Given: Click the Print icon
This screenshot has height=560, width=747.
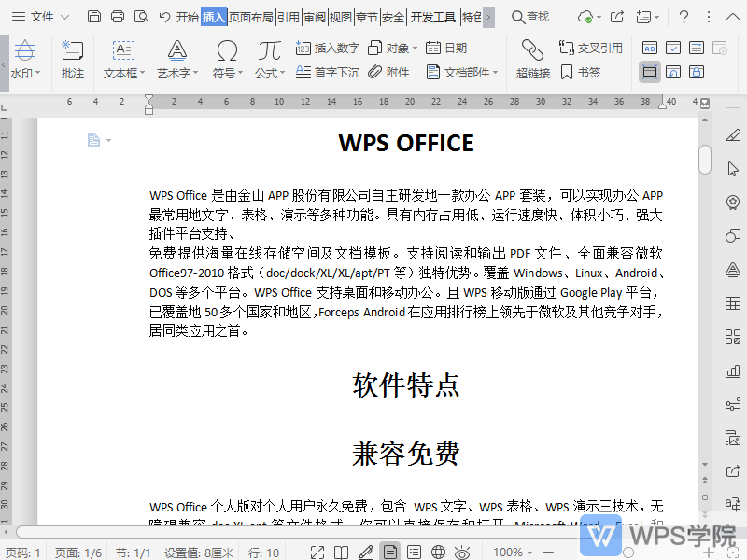Looking at the screenshot, I should tap(118, 17).
